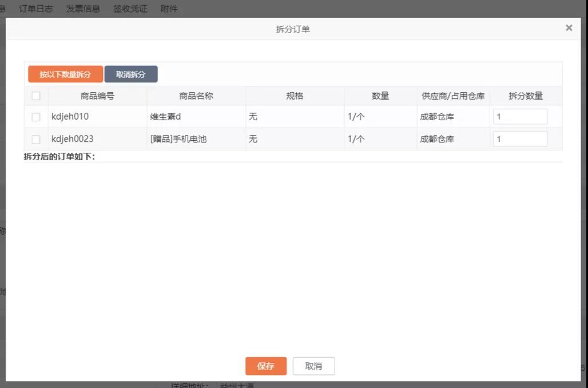Save the split order with 保存
This screenshot has width=588, height=388.
point(265,366)
